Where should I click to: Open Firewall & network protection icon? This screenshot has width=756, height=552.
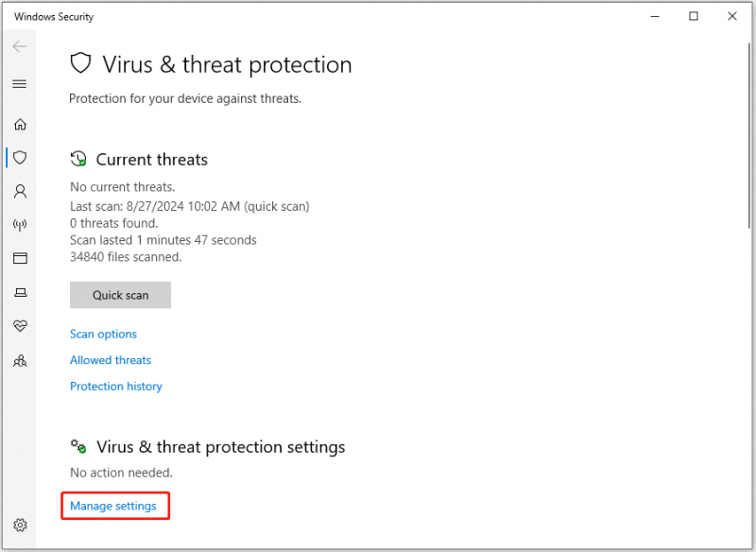pos(20,225)
